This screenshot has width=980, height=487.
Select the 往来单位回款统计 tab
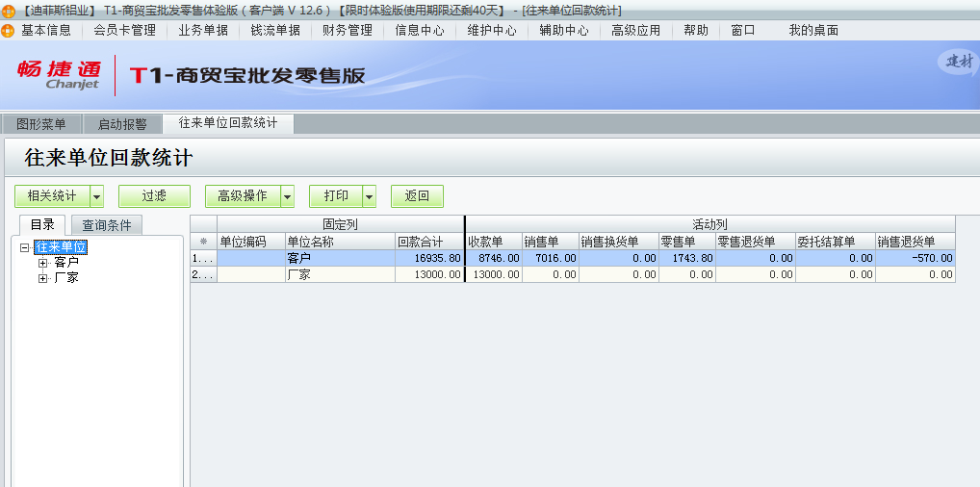pyautogui.click(x=228, y=123)
